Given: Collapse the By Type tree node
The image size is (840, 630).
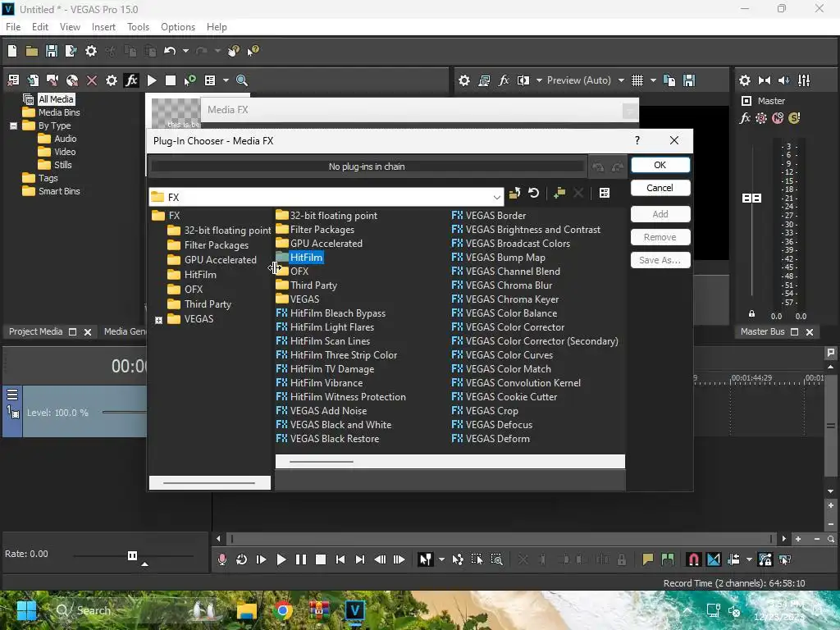Looking at the screenshot, I should click(x=13, y=126).
